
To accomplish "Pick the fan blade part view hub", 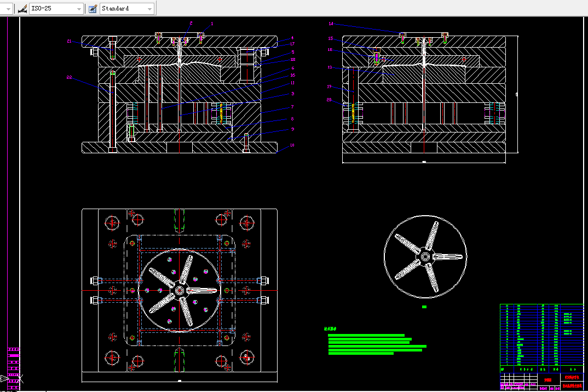I will (x=425, y=257).
